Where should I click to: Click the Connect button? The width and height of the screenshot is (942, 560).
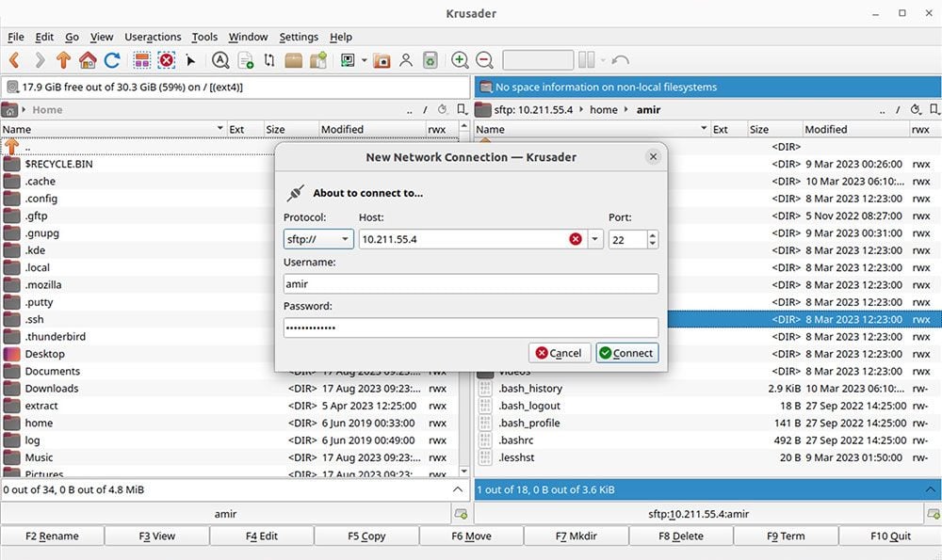[626, 353]
